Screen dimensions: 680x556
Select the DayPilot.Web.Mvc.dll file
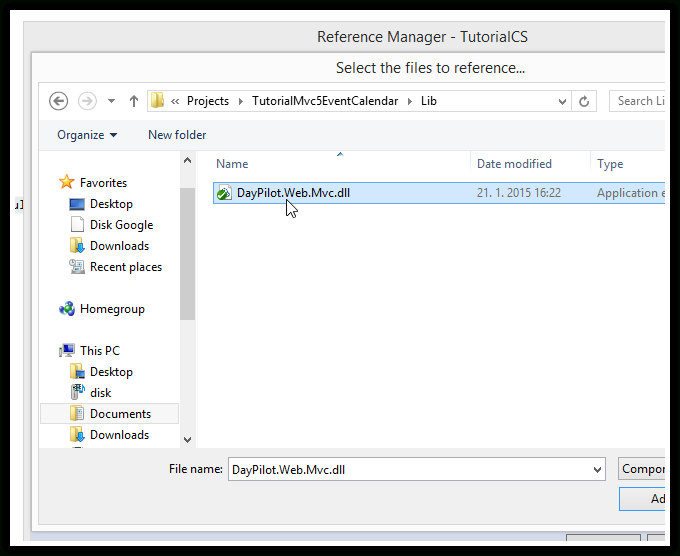439,193
